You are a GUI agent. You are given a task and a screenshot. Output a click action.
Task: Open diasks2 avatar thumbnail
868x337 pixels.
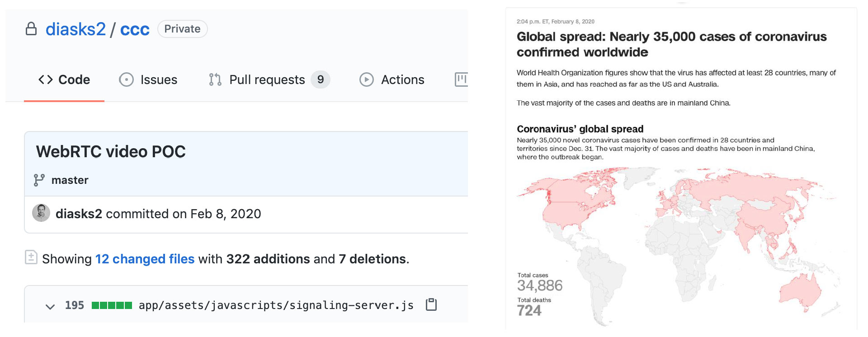(x=41, y=213)
